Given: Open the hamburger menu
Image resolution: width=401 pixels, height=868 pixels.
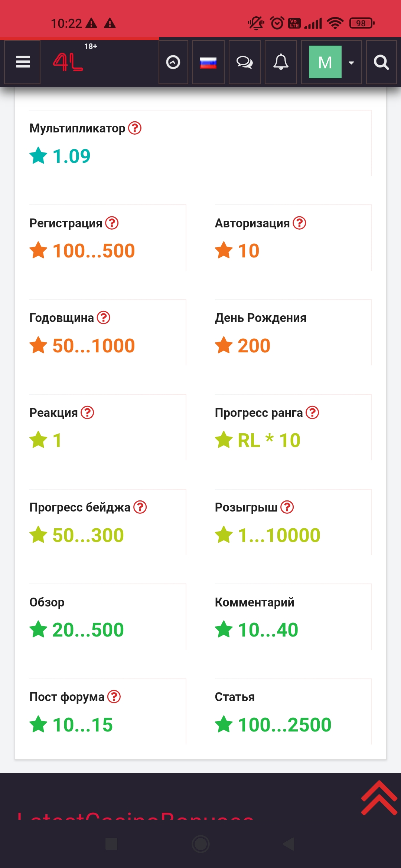Looking at the screenshot, I should point(23,62).
